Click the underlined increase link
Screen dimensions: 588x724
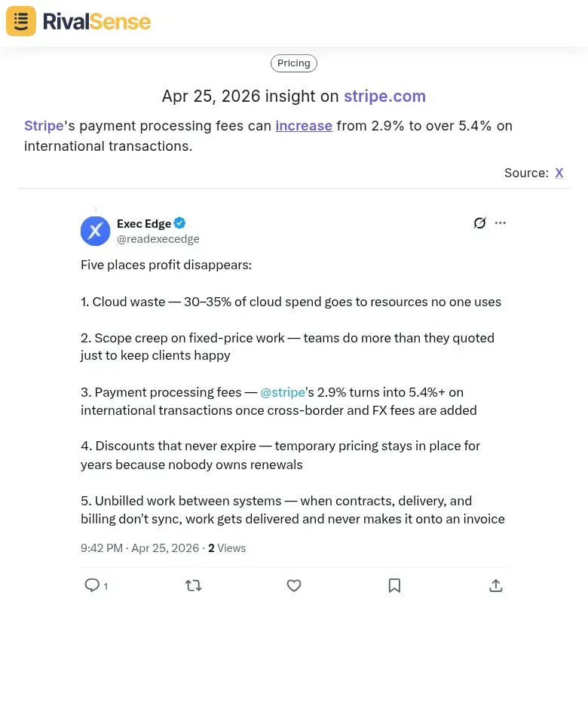tap(304, 125)
